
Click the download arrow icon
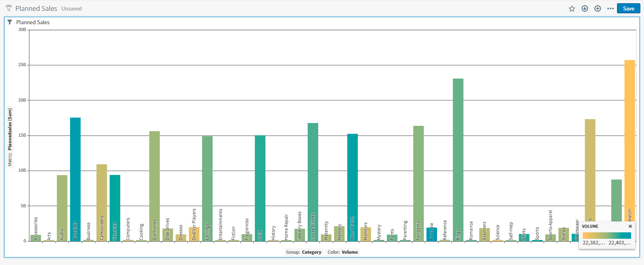585,8
